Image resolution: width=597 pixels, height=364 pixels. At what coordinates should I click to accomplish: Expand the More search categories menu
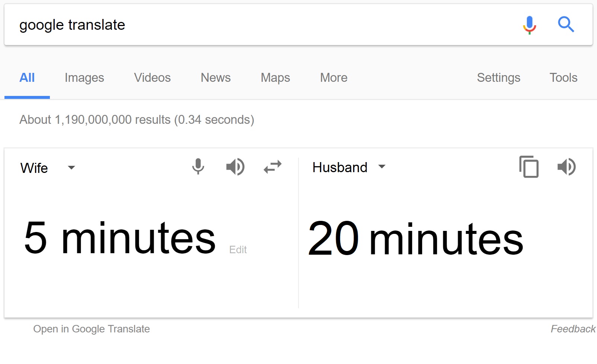point(333,78)
